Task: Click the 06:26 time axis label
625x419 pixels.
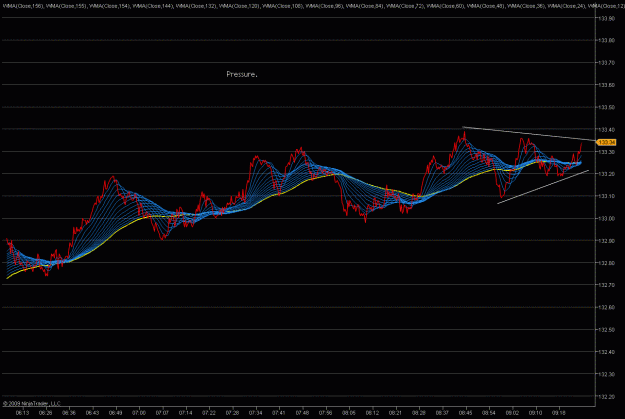Action: [46, 413]
